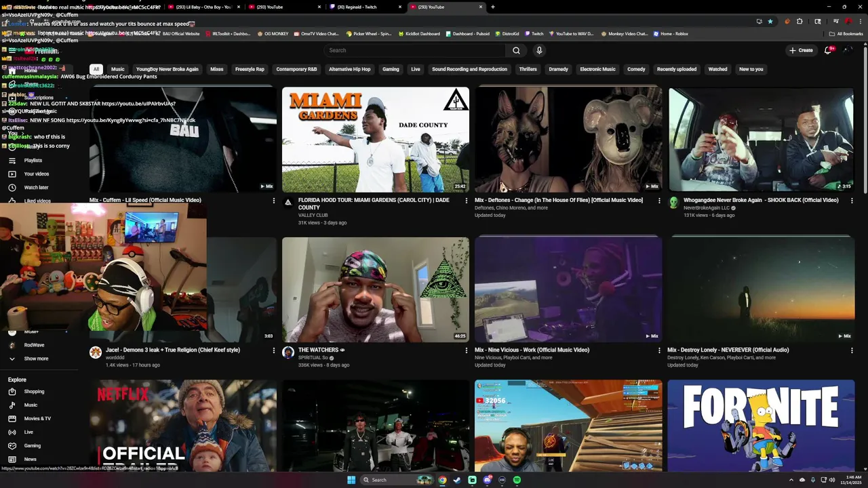Open the Netflix Official Trailer thumbnail
Viewport: 868px width, 488px height.
183,426
